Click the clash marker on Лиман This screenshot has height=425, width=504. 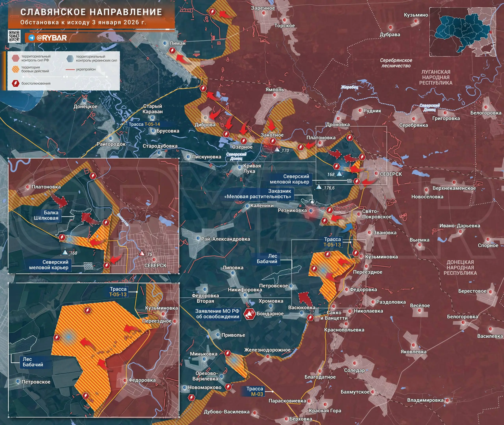tap(172, 51)
